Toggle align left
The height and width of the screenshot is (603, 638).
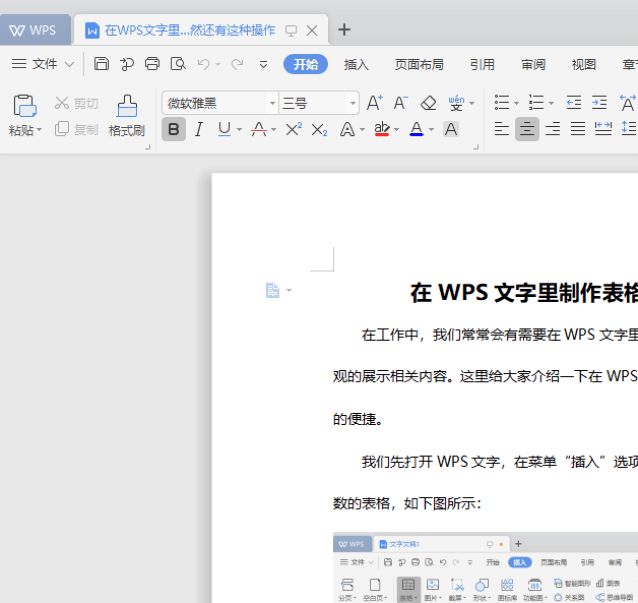502,129
